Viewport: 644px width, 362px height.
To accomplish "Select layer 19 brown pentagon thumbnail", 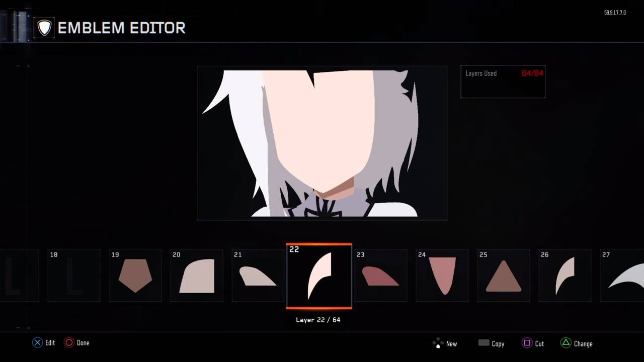I will pyautogui.click(x=135, y=276).
